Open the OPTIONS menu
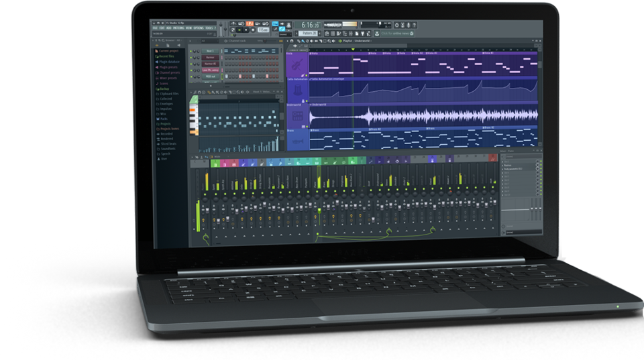 coord(199,28)
